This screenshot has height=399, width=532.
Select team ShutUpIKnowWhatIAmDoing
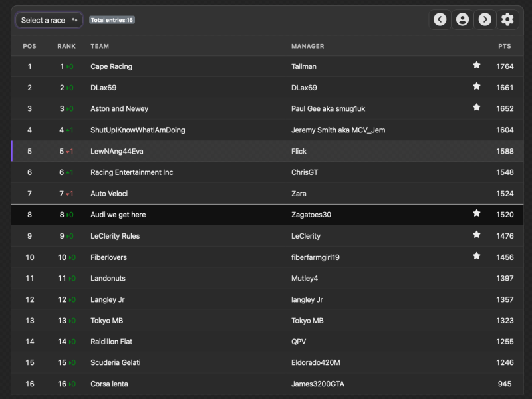138,130
